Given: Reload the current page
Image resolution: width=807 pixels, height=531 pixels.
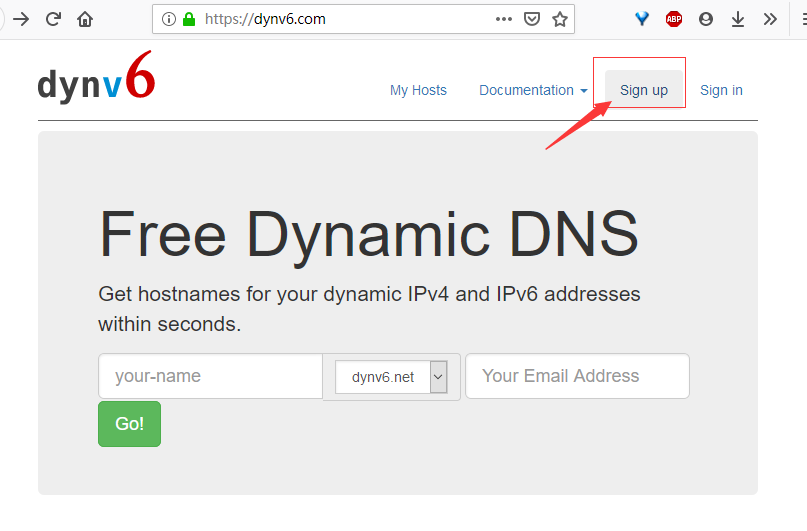Looking at the screenshot, I should 53,19.
